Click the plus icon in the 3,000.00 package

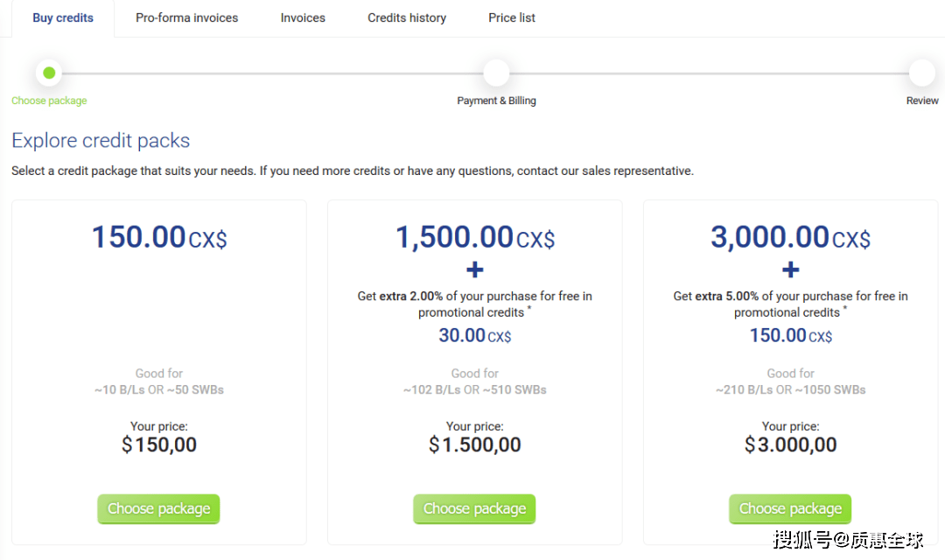(x=790, y=269)
